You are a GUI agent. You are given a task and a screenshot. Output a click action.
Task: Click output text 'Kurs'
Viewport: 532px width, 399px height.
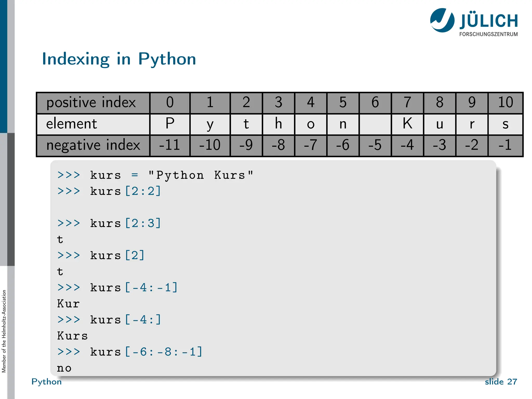tap(72, 336)
